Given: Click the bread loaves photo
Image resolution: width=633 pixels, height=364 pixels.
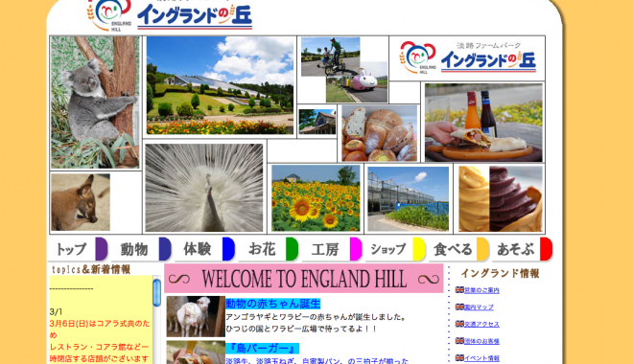Looking at the screenshot, I should tap(380, 133).
